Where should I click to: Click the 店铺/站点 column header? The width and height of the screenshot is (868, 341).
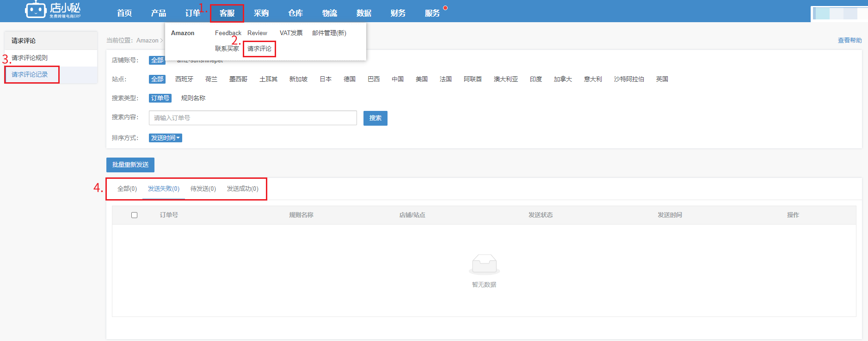point(412,215)
